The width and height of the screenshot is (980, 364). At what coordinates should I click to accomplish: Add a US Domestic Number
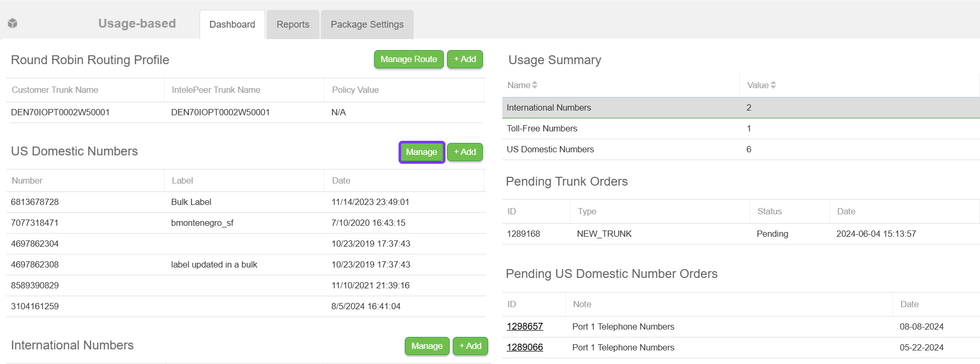[465, 152]
